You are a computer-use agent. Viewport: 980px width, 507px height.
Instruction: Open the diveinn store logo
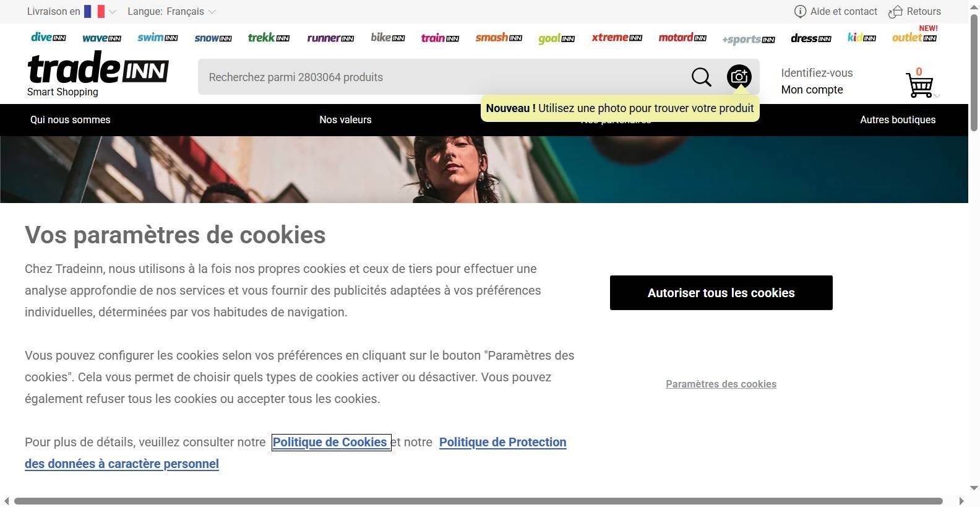pos(48,37)
